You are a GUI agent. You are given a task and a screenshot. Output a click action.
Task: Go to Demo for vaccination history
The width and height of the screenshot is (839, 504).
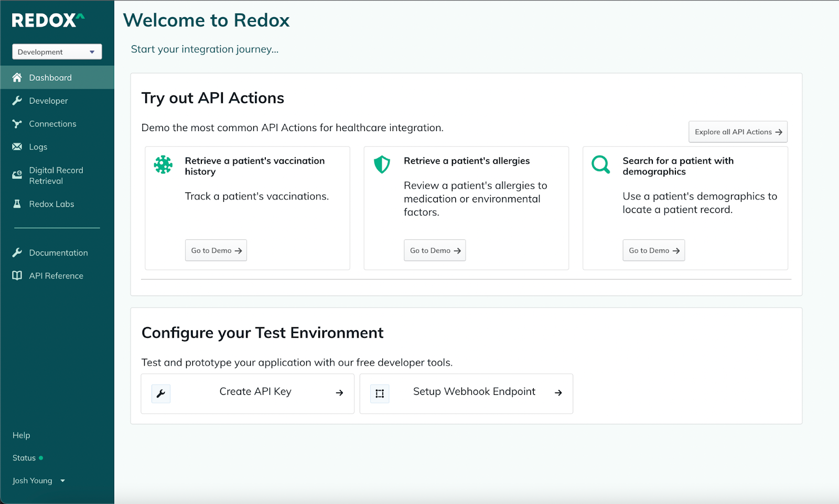coord(216,251)
